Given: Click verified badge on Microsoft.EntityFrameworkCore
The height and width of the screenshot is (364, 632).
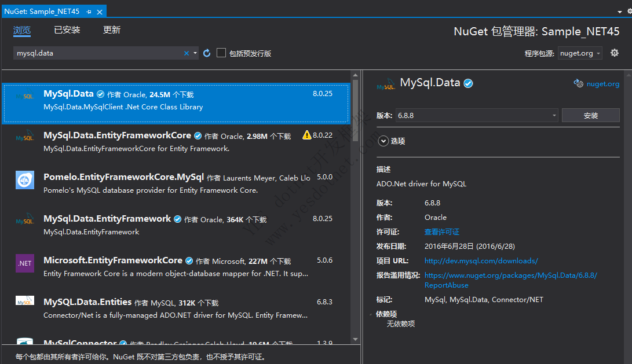Looking at the screenshot, I should point(189,261).
